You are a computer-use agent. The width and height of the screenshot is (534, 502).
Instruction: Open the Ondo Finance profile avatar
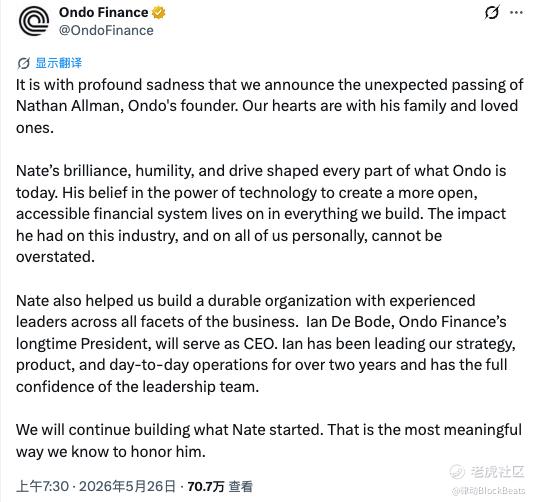point(34,21)
